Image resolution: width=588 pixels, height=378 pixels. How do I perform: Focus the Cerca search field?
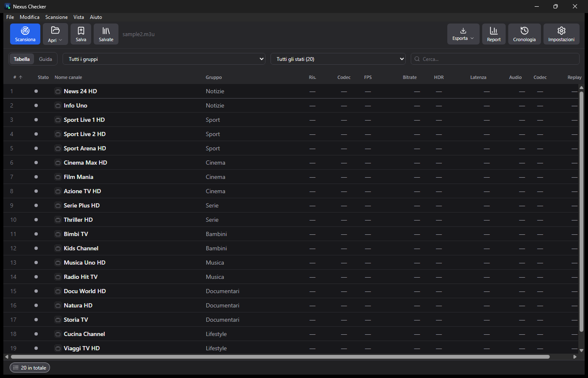pos(495,59)
